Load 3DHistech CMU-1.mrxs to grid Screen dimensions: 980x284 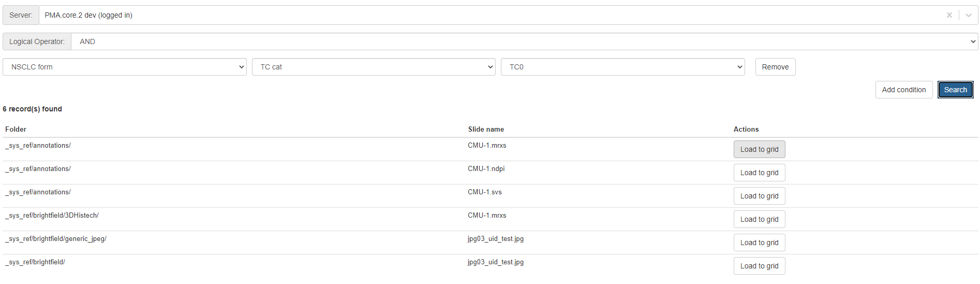tap(759, 219)
